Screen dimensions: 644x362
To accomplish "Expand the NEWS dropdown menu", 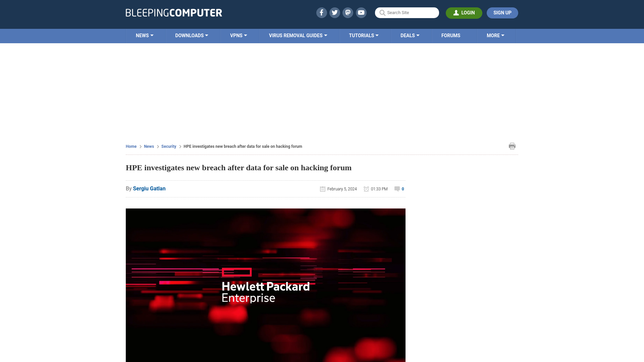I will [x=144, y=35].
